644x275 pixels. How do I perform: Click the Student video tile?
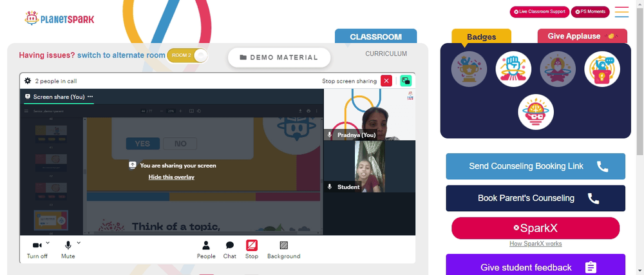pos(370,167)
